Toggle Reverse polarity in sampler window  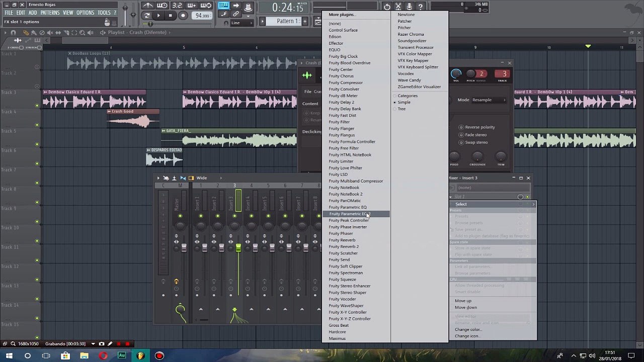(x=461, y=127)
